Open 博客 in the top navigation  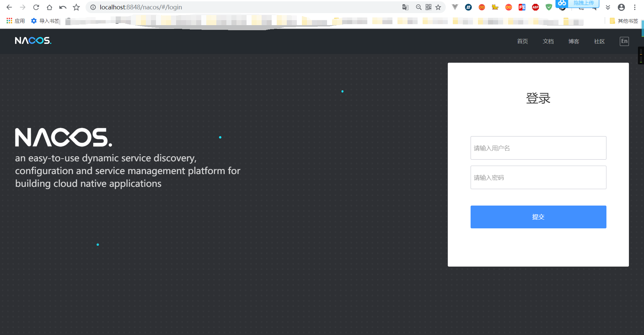[574, 41]
